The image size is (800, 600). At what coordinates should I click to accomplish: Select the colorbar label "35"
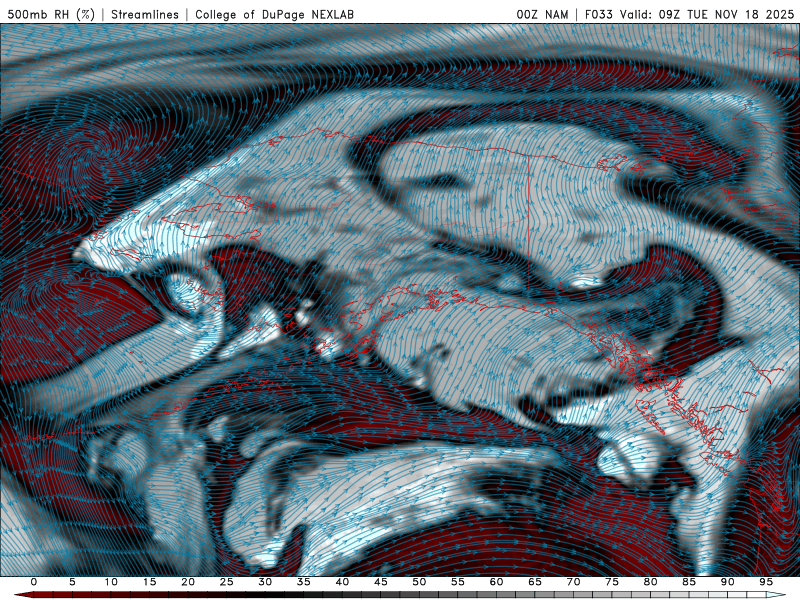click(304, 582)
